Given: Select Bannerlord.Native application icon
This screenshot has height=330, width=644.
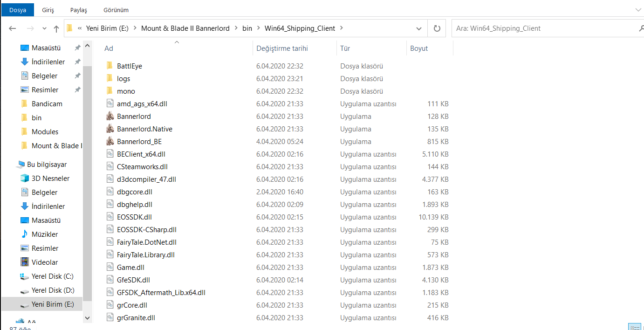Looking at the screenshot, I should 110,129.
